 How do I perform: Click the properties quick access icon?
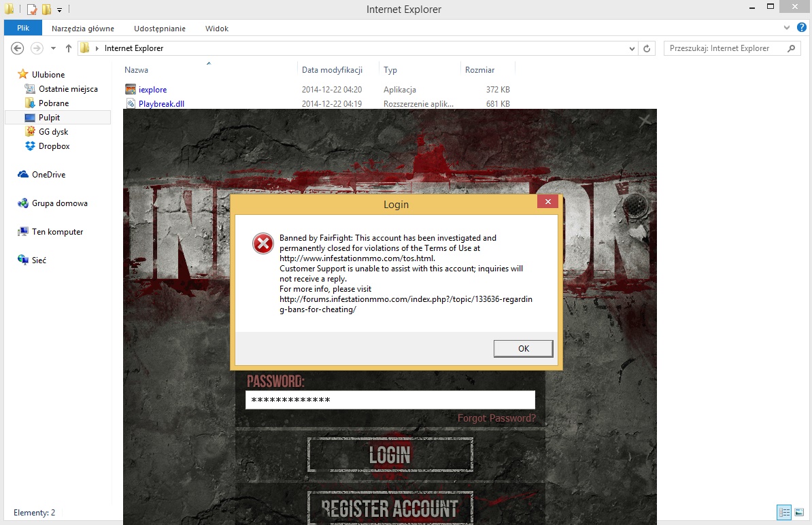pyautogui.click(x=32, y=10)
